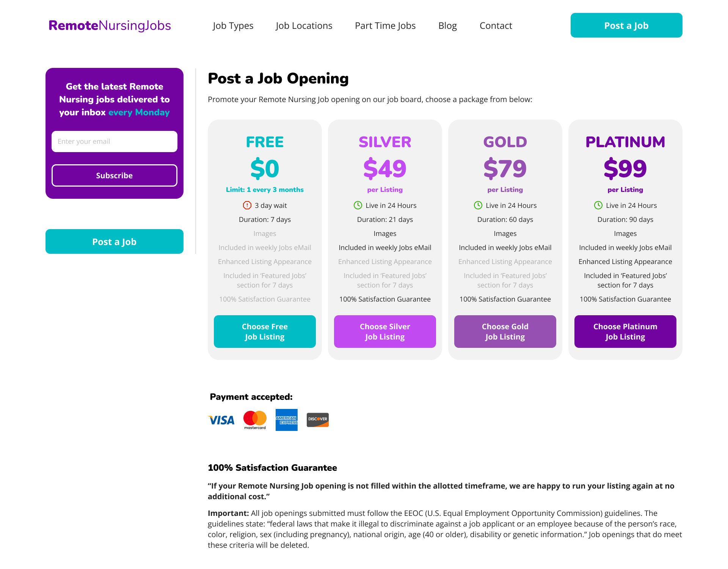Click the American Express logo

tap(287, 420)
